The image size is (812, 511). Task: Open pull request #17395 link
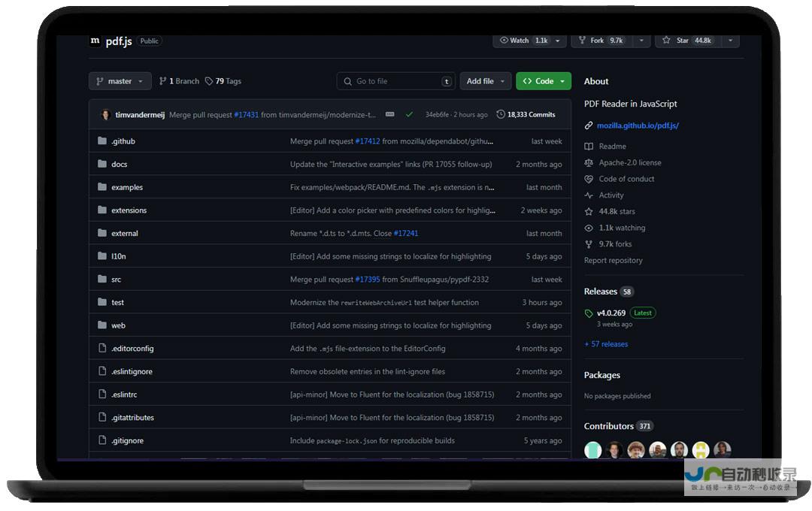tap(368, 280)
